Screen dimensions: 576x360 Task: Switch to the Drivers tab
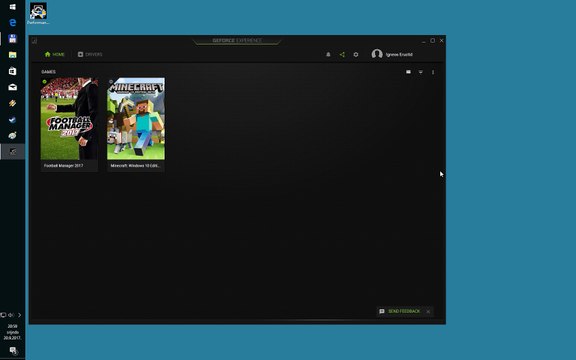90,54
